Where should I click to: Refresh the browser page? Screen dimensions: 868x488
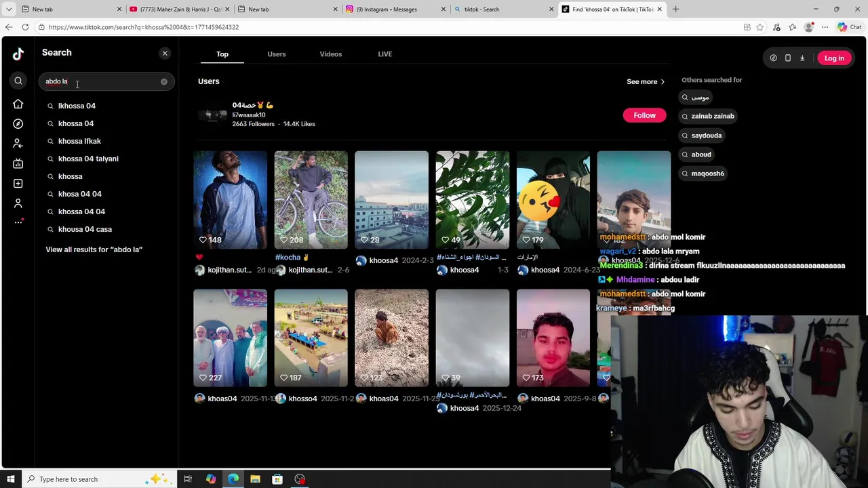coord(25,27)
